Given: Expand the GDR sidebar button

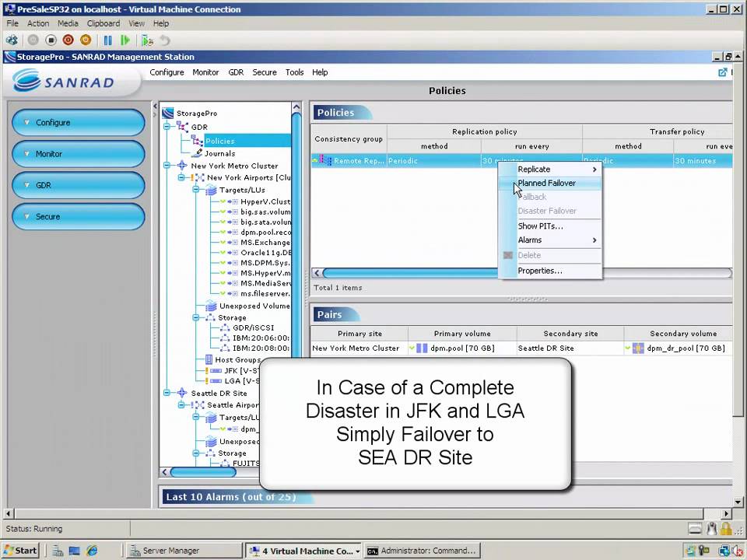Looking at the screenshot, I should (79, 185).
